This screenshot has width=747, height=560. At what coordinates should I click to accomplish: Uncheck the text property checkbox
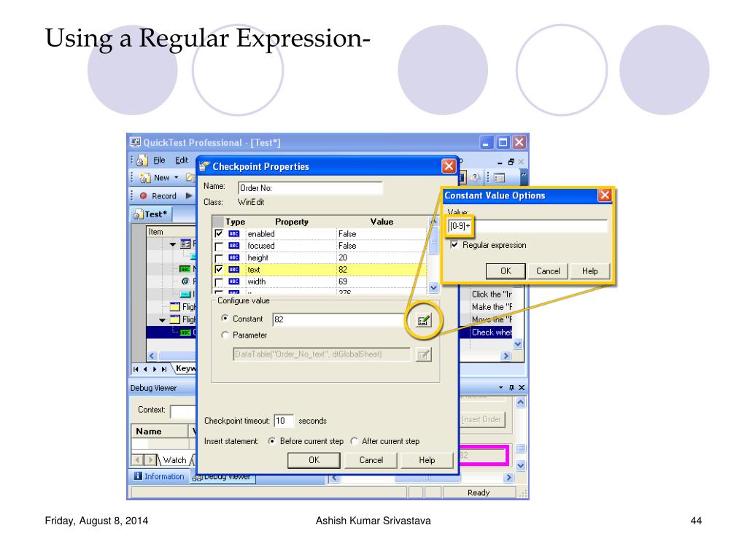pyautogui.click(x=219, y=270)
